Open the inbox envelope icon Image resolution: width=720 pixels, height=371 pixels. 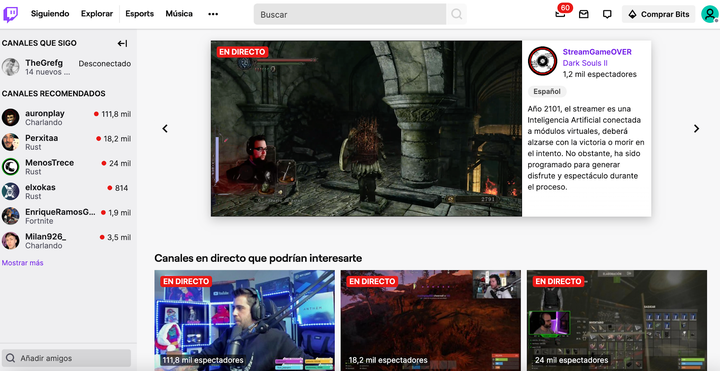point(584,14)
